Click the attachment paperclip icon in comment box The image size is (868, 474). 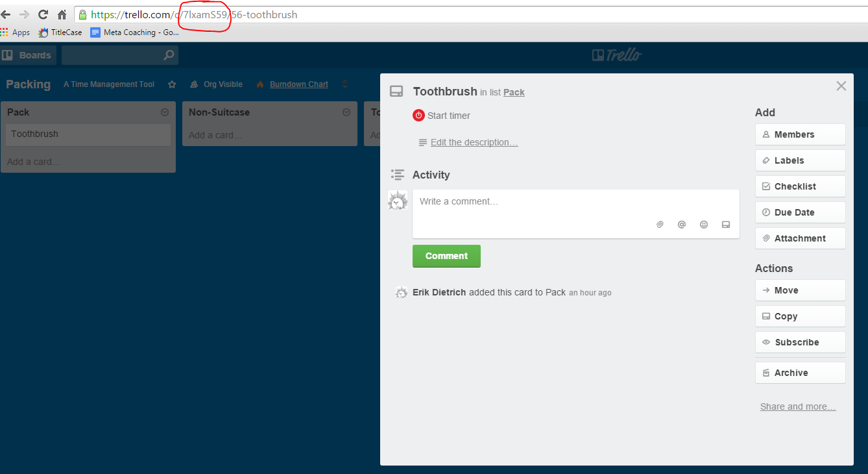point(660,225)
